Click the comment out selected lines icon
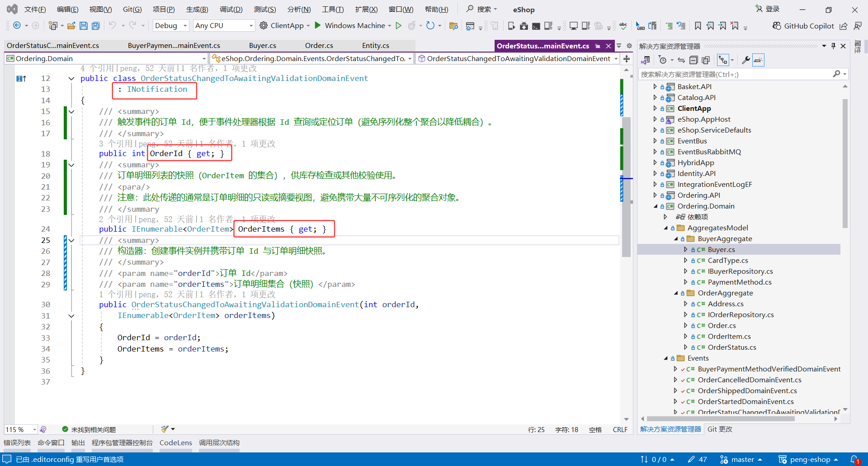The height and width of the screenshot is (466, 868). (x=669, y=26)
